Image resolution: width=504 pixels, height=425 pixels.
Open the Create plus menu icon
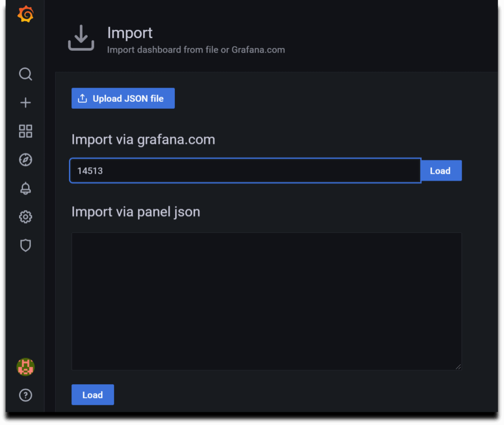[26, 103]
